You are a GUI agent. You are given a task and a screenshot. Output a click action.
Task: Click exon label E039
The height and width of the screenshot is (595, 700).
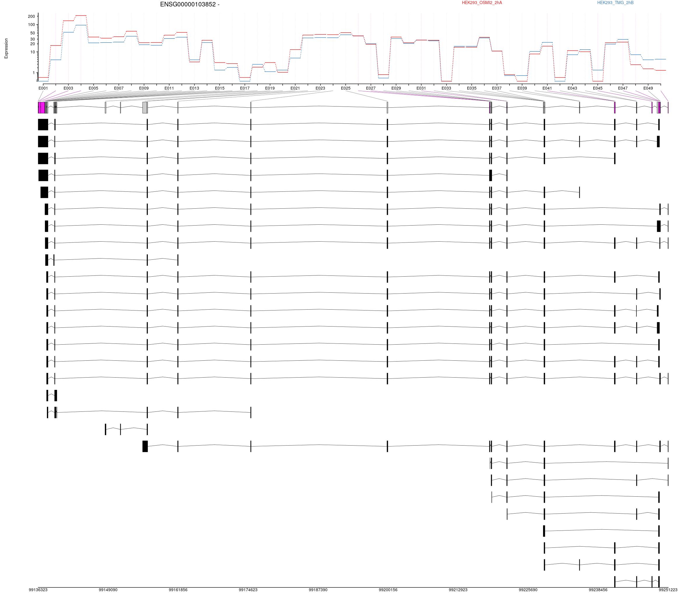click(522, 88)
